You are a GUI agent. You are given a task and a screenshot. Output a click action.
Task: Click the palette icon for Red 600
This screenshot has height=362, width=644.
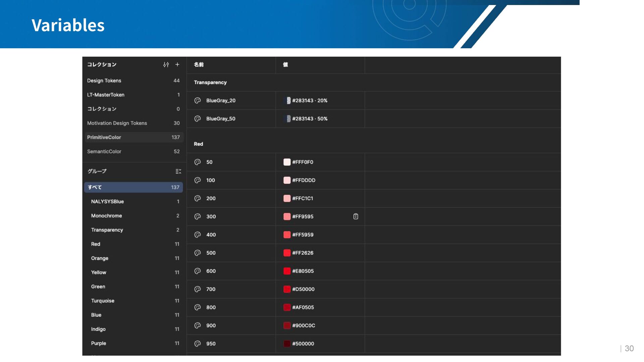click(198, 271)
